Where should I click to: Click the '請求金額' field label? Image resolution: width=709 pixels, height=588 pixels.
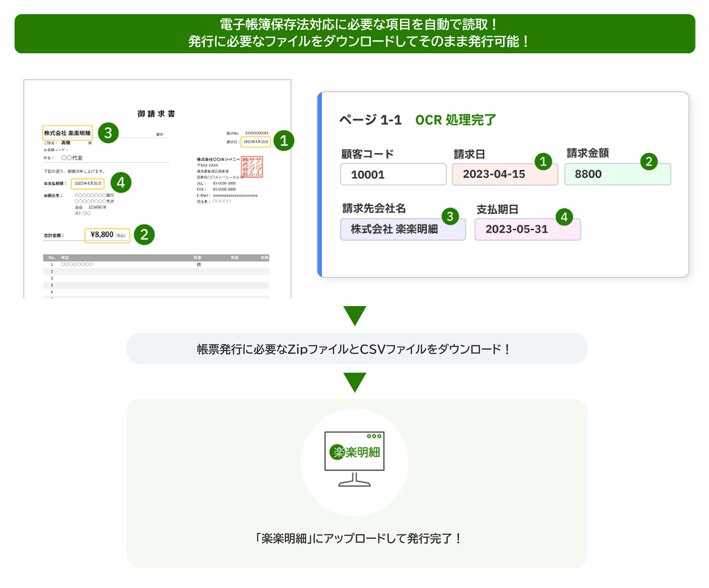point(587,153)
